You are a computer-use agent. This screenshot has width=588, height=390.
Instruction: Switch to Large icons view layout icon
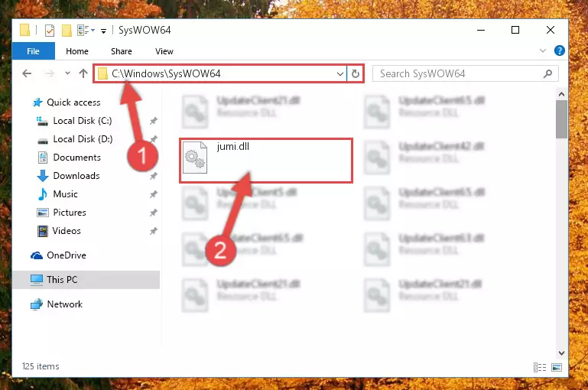click(557, 367)
